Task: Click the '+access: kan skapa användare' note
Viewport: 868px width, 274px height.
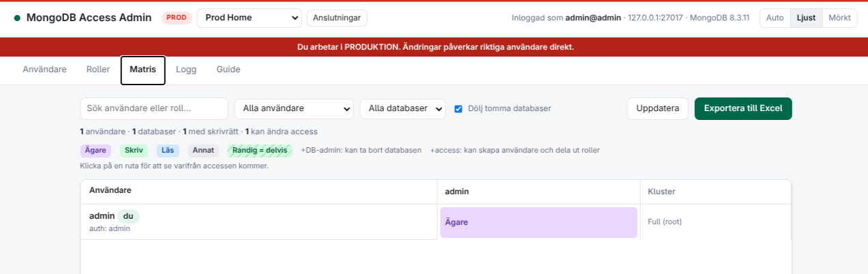Action: click(515, 150)
